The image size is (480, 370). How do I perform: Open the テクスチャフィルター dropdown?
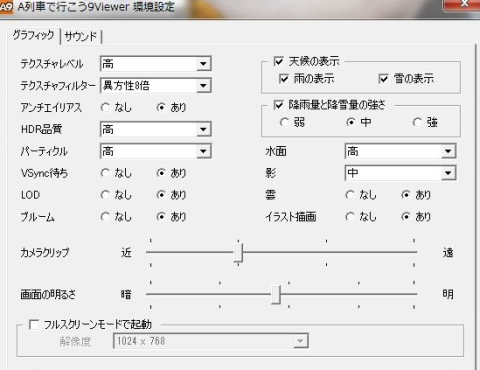pos(156,86)
